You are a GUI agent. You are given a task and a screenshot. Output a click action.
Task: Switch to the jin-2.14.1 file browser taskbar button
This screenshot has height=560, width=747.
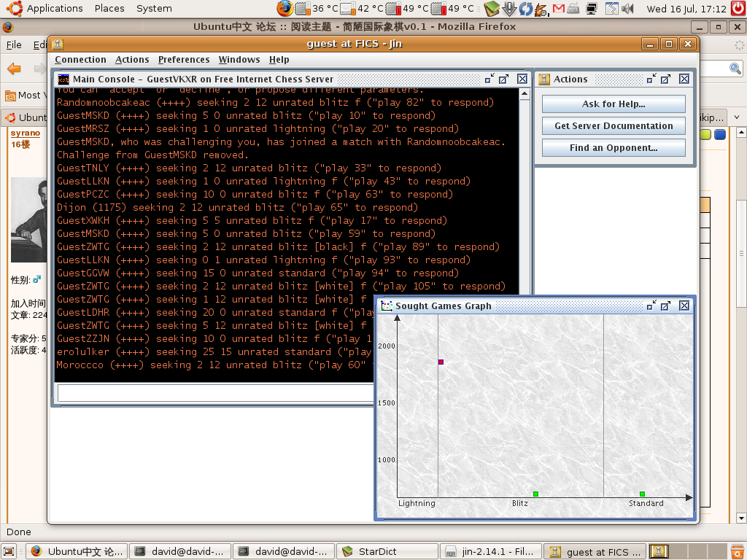coord(491,551)
